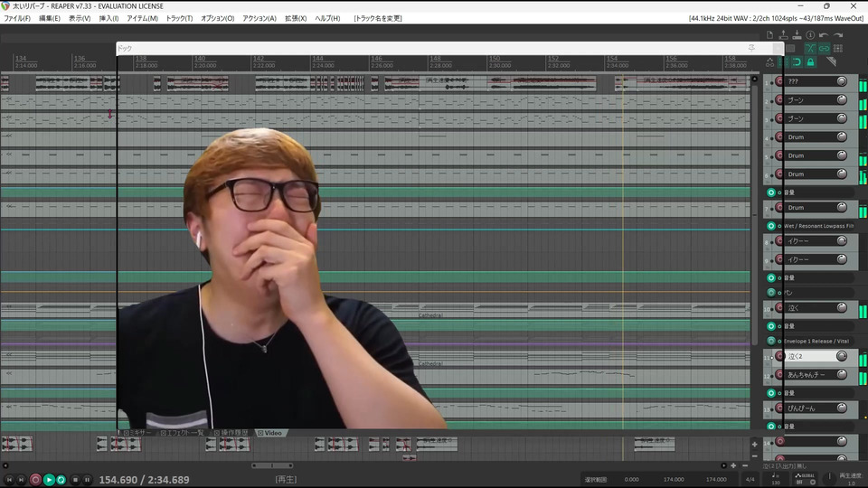Screen dimensions: 868x488
Task: Arm record on track 1 '???'
Action: [x=779, y=81]
